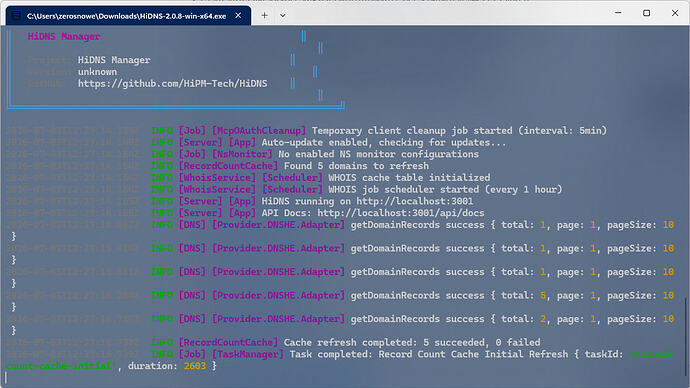Click getDomainRecords line with total: 5
This screenshot has height=388, width=690.
[340, 296]
